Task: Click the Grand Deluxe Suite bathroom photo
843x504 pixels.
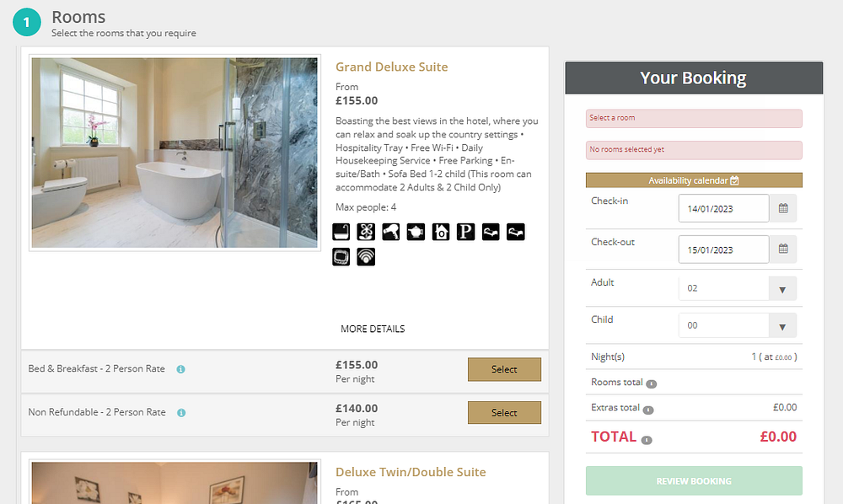Action: pos(175,153)
